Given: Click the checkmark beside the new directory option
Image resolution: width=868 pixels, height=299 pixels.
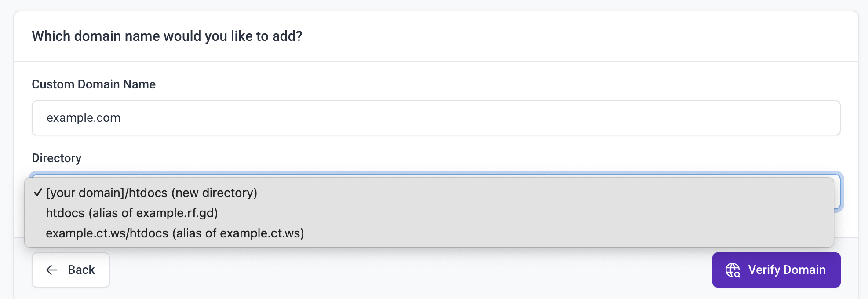Looking at the screenshot, I should point(38,193).
